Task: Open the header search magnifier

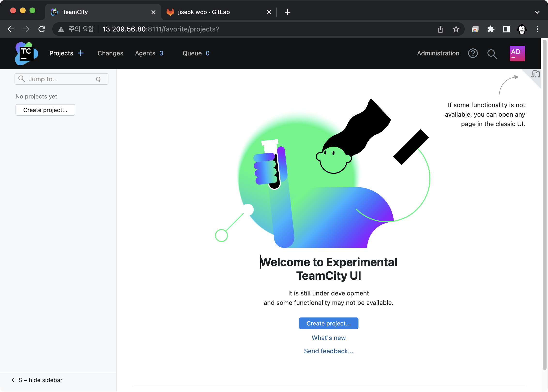Action: click(492, 54)
